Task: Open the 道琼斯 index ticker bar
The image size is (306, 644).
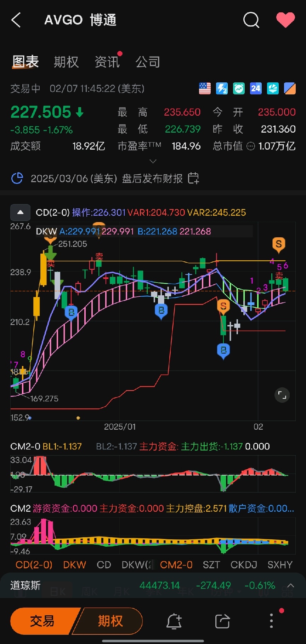Action: click(x=153, y=586)
